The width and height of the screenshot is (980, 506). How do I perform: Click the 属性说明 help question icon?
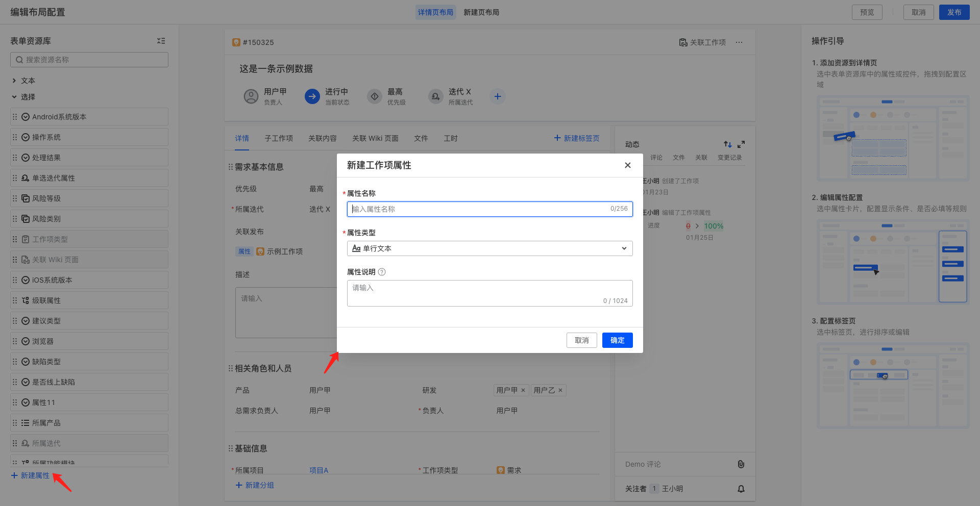(x=382, y=272)
